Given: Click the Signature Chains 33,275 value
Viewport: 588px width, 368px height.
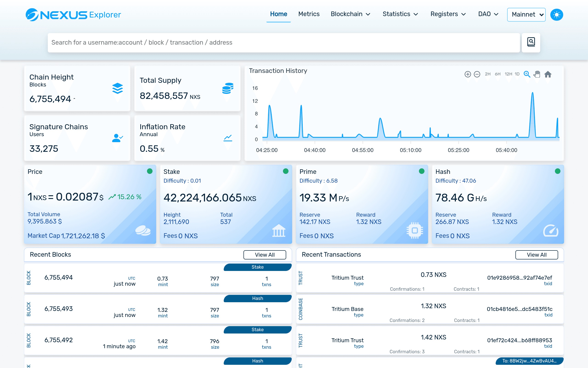Looking at the screenshot, I should click(x=44, y=149).
